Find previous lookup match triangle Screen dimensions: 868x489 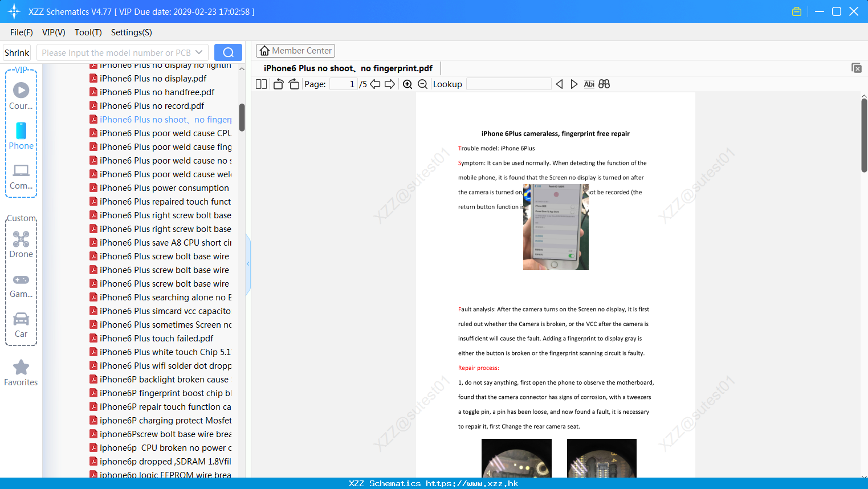click(559, 84)
